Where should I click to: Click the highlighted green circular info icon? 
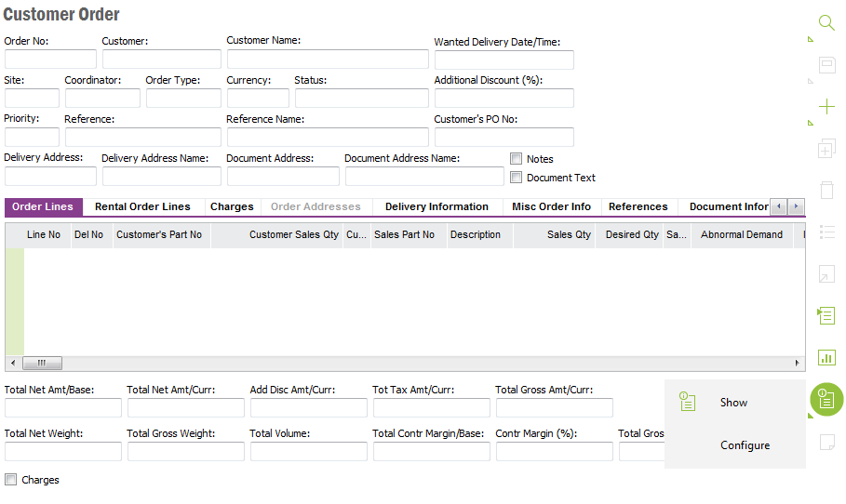[x=826, y=400]
